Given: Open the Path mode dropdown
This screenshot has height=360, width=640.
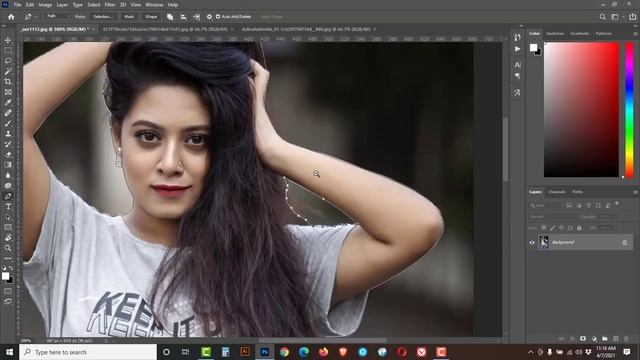Looking at the screenshot, I should pos(58,16).
